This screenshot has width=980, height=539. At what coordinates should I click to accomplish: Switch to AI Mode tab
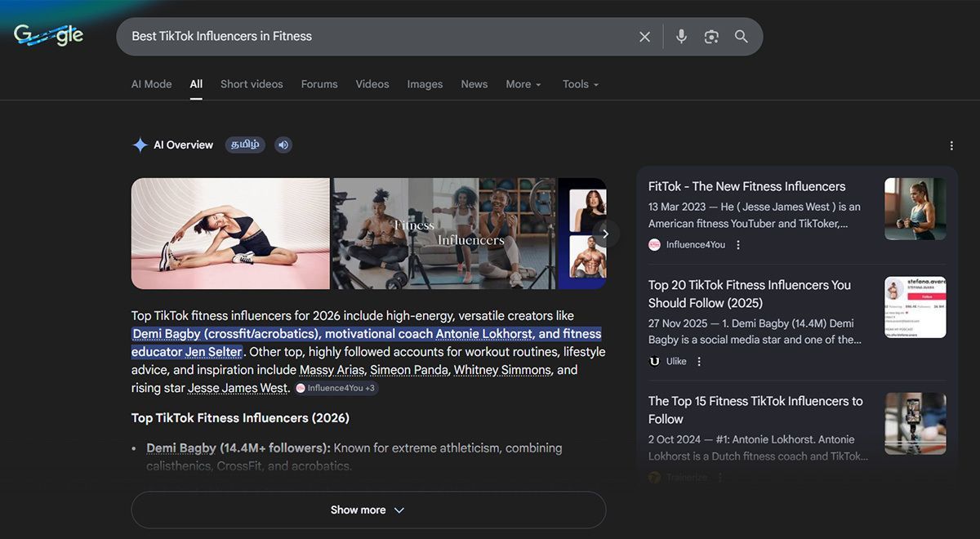click(152, 84)
